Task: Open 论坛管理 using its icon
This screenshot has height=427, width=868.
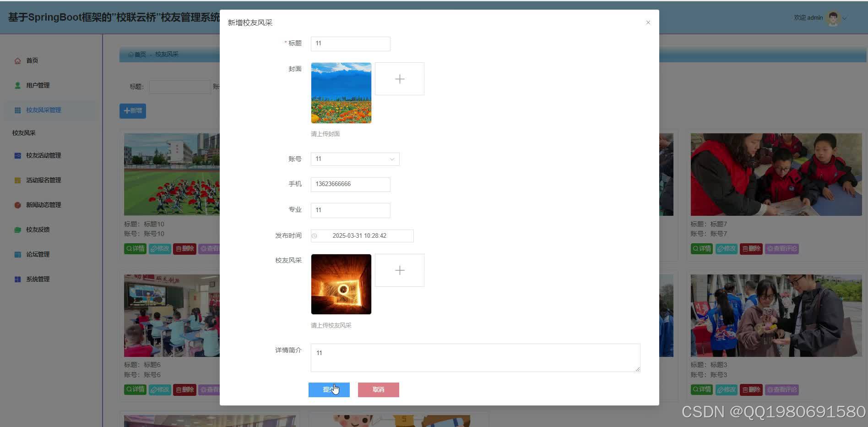Action: (17, 254)
